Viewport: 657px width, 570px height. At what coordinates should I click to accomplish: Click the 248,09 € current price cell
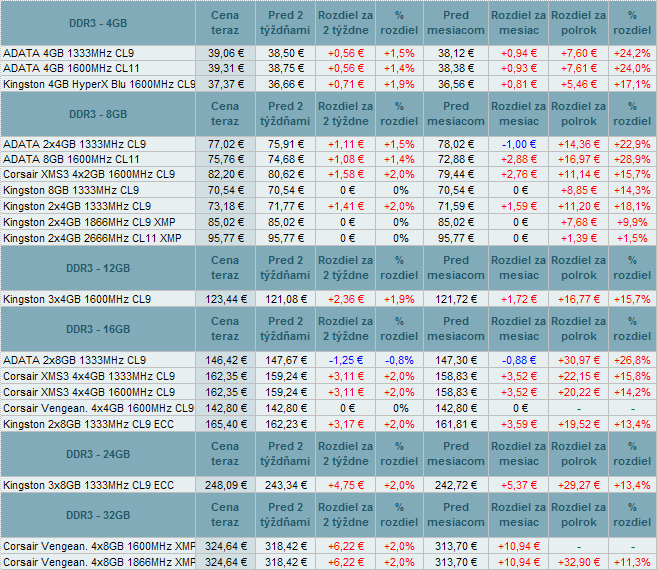click(225, 485)
